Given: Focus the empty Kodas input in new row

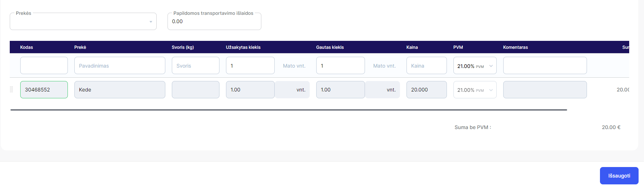Looking at the screenshot, I should pyautogui.click(x=44, y=65).
